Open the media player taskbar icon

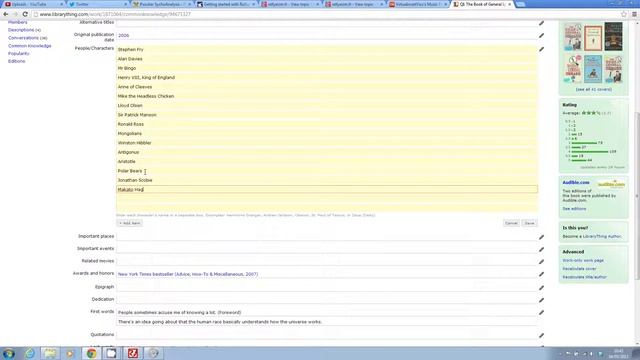point(70,353)
